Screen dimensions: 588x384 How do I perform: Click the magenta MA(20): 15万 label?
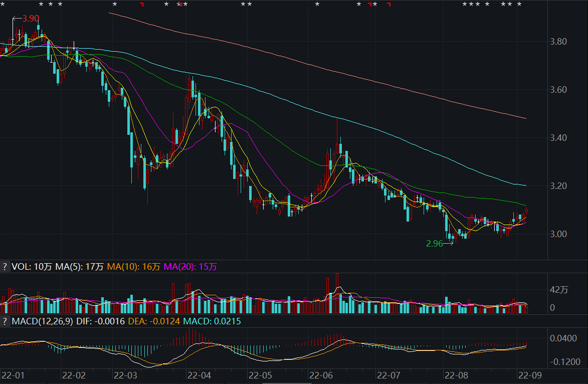(190, 267)
